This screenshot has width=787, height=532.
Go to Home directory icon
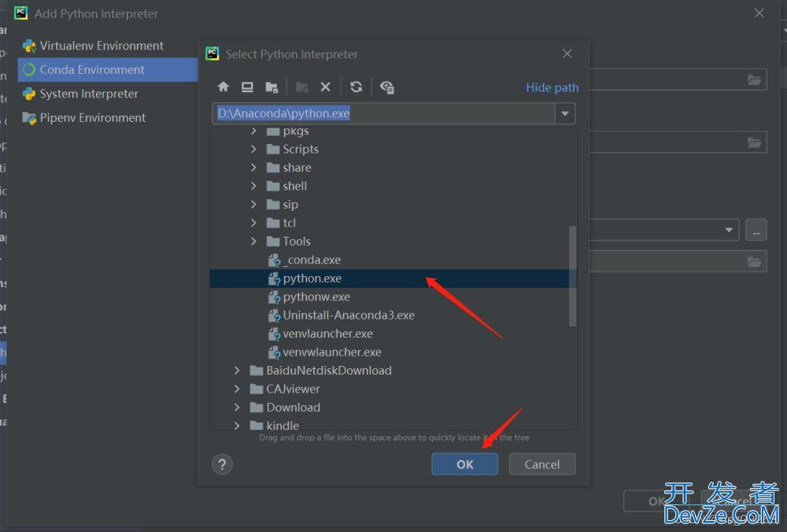click(x=224, y=87)
